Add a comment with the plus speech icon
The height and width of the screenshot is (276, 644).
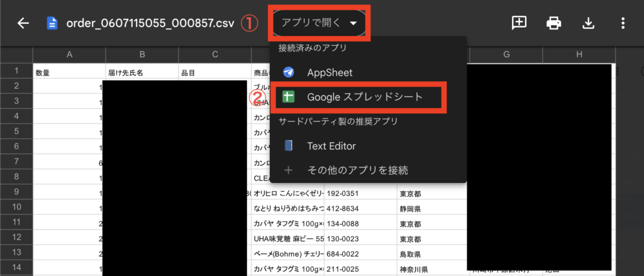pos(519,23)
